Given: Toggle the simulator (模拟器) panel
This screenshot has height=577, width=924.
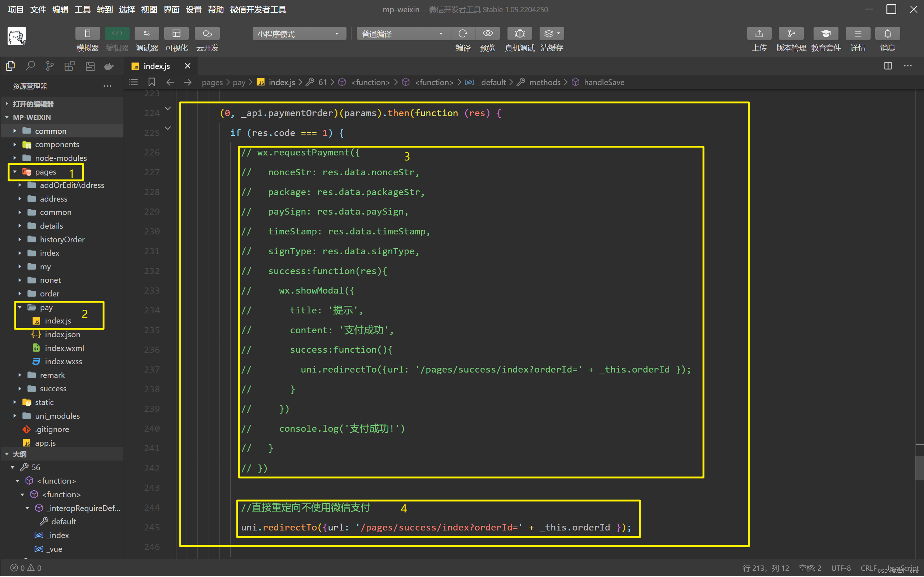Looking at the screenshot, I should click(87, 34).
